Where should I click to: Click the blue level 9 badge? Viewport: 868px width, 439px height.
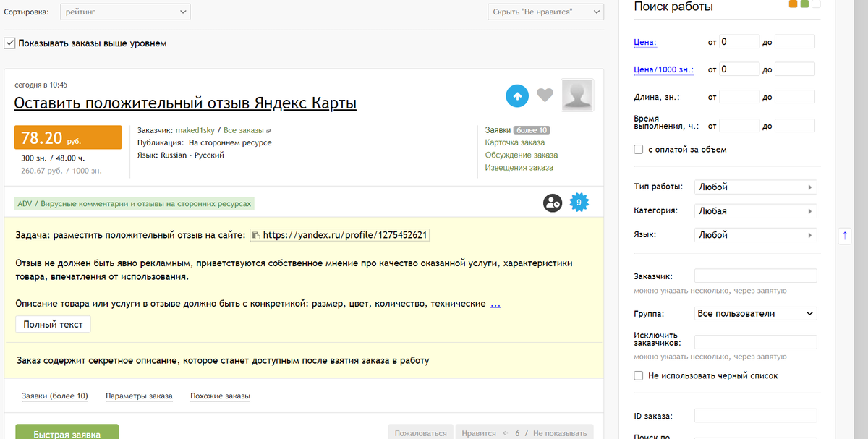pos(579,203)
